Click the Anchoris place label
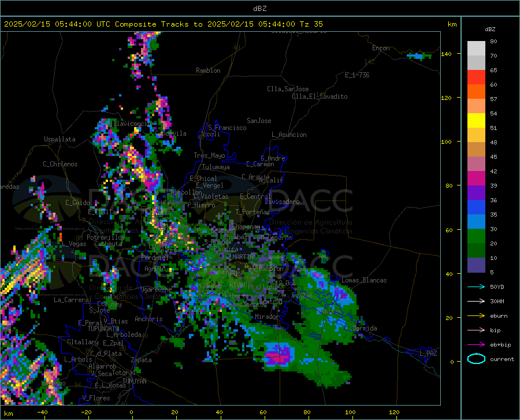The height and width of the screenshot is (420, 520). click(148, 319)
